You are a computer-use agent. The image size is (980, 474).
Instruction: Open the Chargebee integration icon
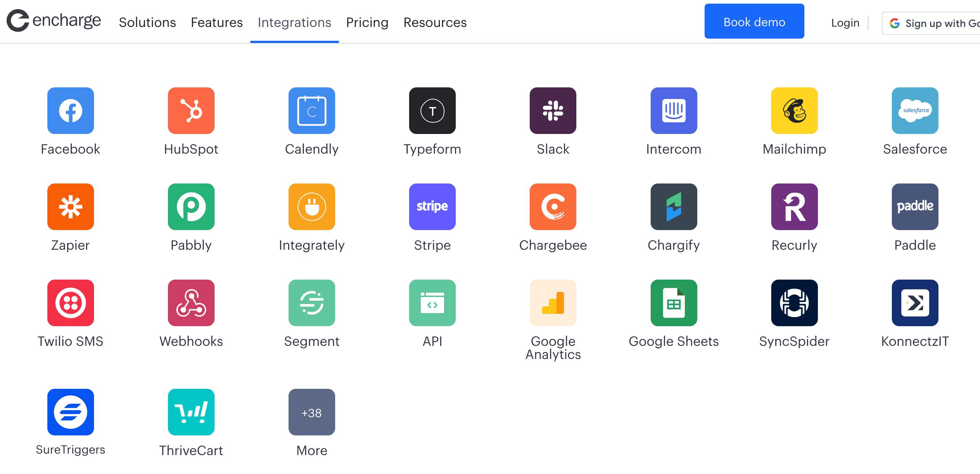pos(553,207)
